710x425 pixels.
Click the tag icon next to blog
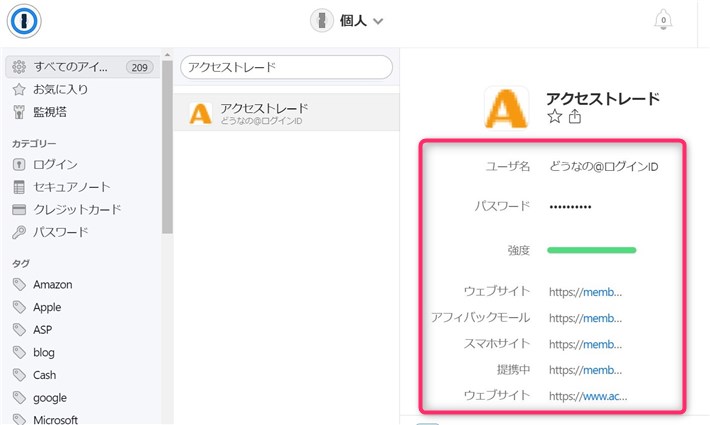19,353
